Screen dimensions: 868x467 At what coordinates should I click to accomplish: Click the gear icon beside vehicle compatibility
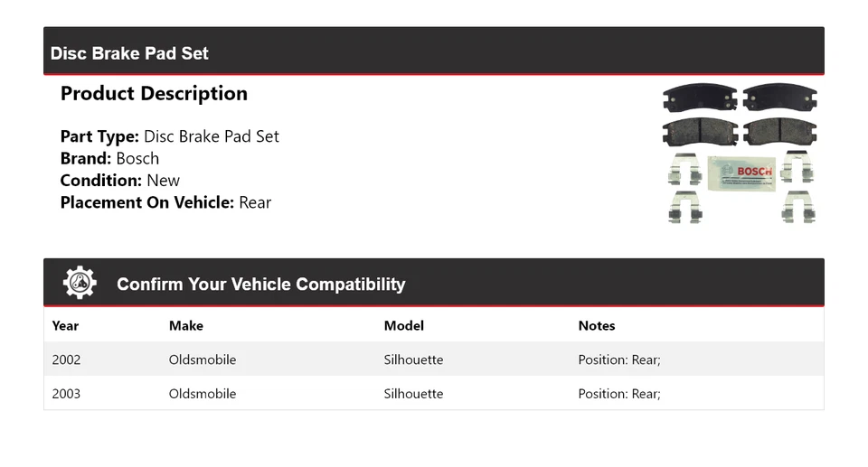tap(80, 283)
